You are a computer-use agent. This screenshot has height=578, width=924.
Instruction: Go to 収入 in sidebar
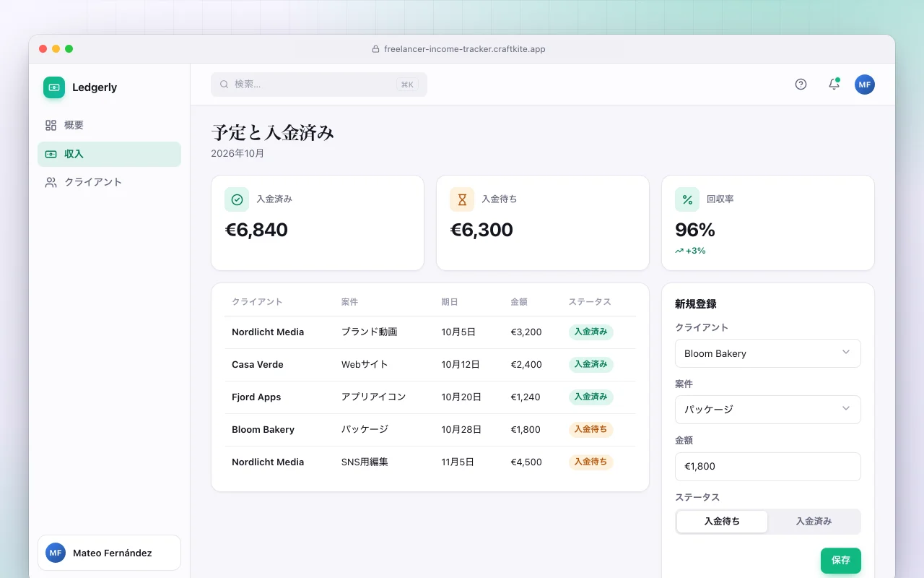pyautogui.click(x=109, y=154)
